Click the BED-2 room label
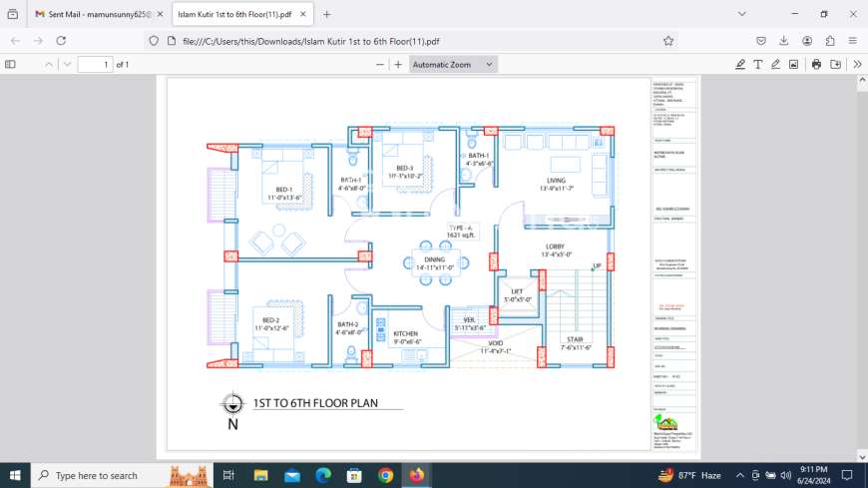The image size is (868, 488). [270, 320]
